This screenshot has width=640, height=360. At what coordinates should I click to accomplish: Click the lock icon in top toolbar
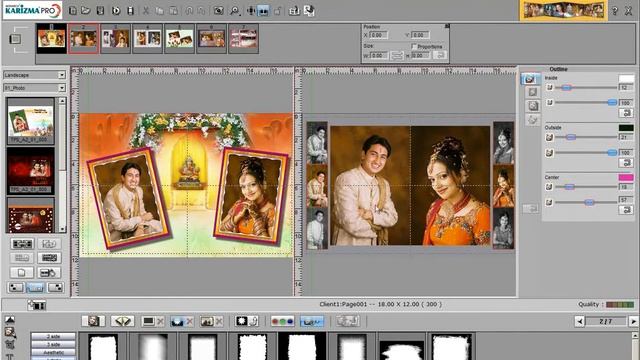point(278,11)
